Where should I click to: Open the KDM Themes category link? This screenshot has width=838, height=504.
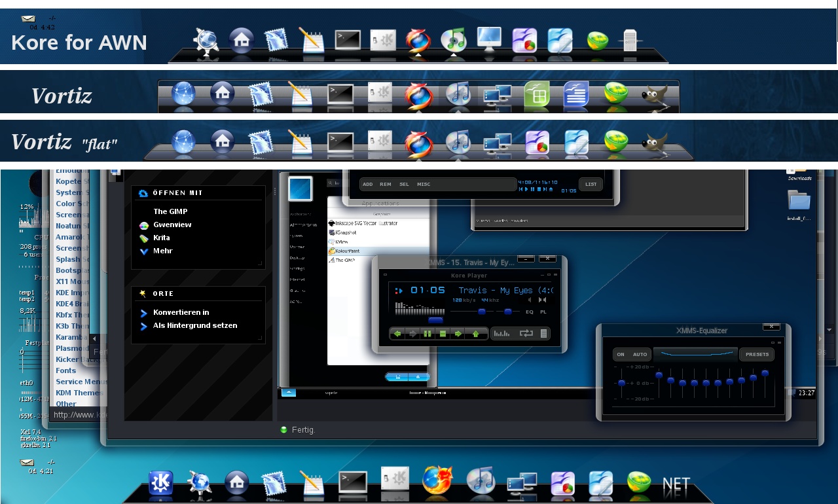pyautogui.click(x=79, y=393)
